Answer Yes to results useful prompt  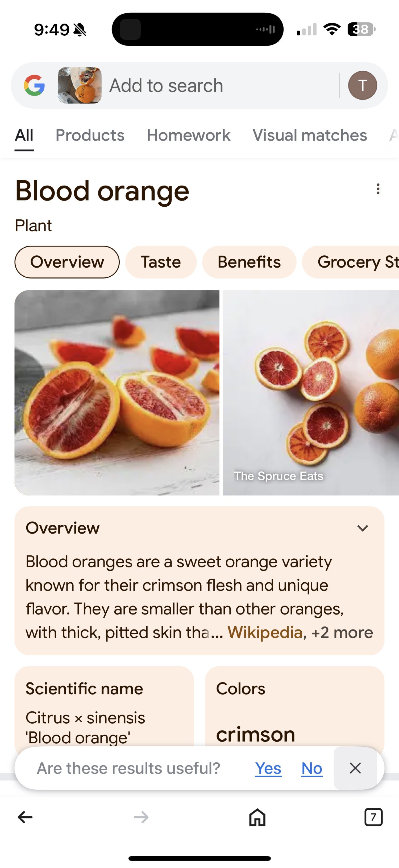tap(268, 768)
